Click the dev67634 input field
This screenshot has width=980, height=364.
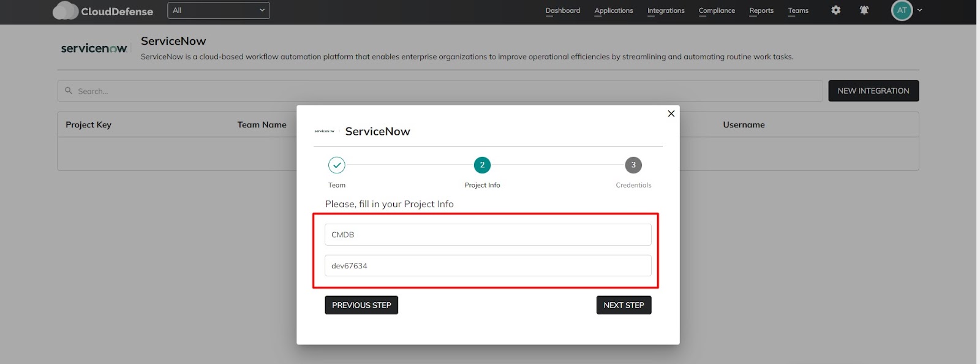pyautogui.click(x=488, y=266)
